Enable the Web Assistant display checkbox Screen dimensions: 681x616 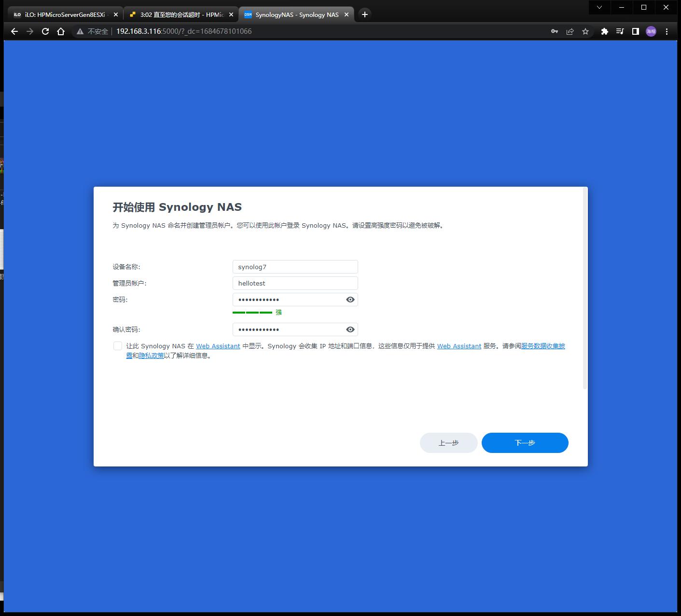point(118,346)
